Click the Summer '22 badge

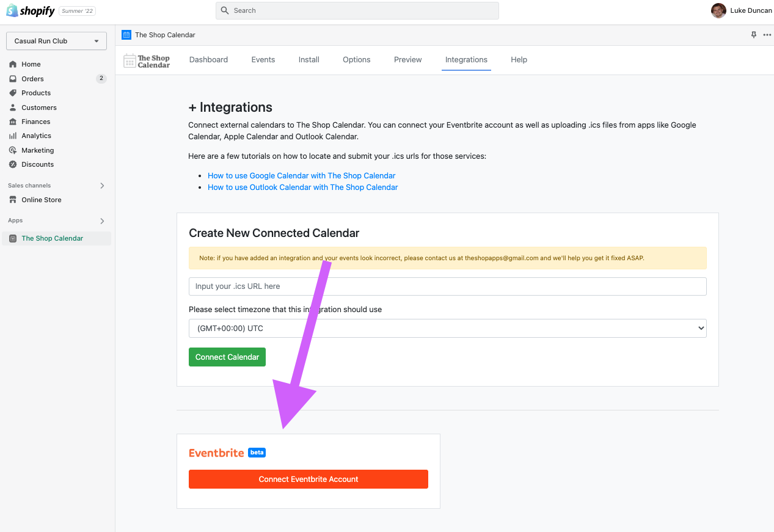(x=77, y=11)
